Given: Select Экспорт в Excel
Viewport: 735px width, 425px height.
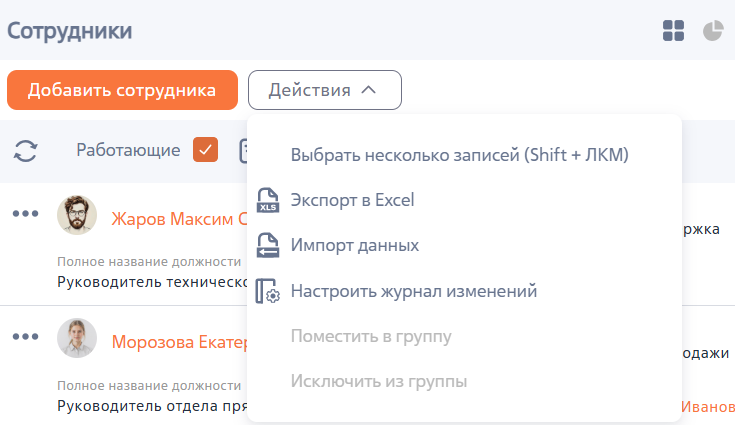Looking at the screenshot, I should 352,200.
